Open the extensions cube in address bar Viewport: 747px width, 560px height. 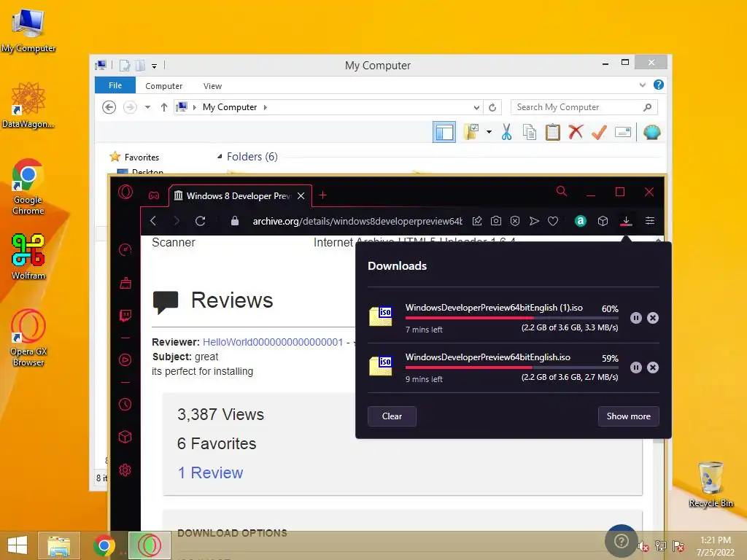(603, 221)
